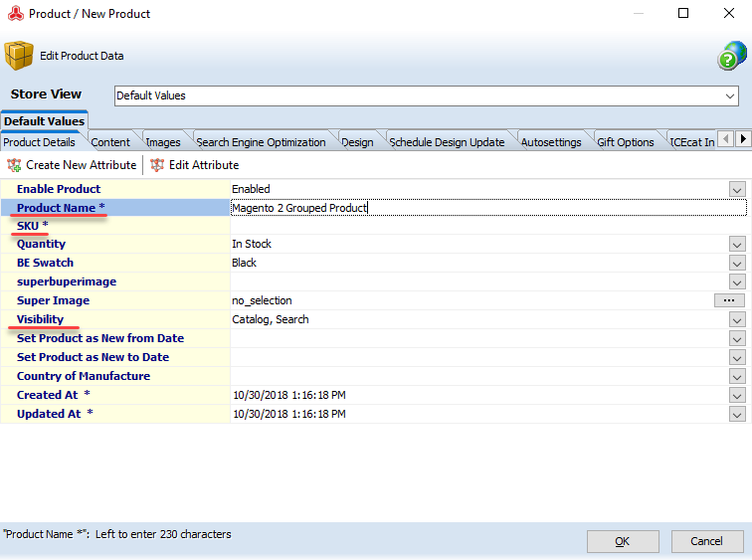This screenshot has width=752, height=560.
Task: Click the Edit Product Data box icon
Action: [x=19, y=56]
